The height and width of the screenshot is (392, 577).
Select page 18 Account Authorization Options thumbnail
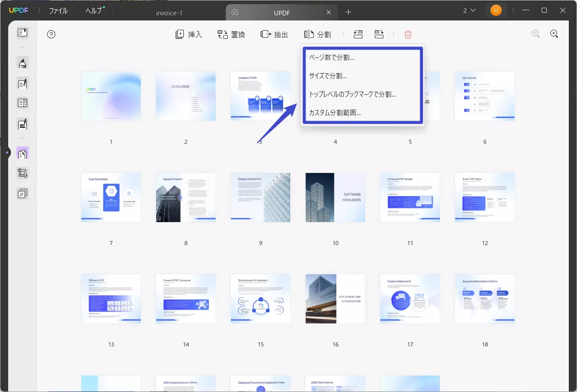coord(485,298)
